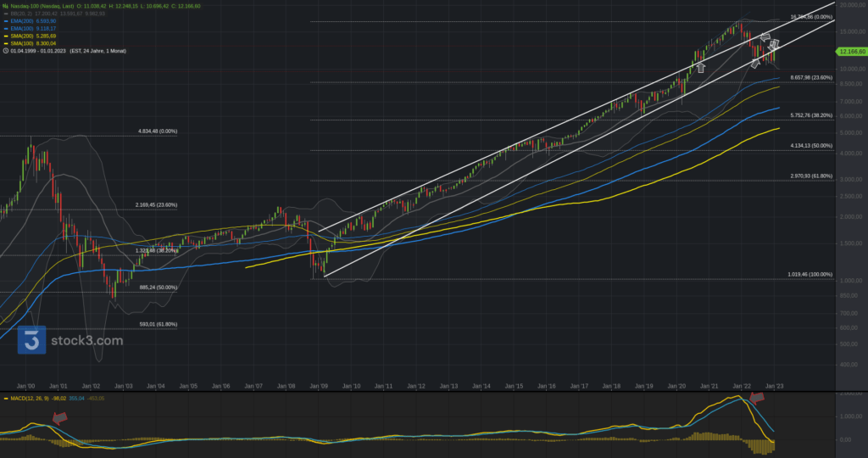Click the Fibonacci label 2.970,93 (61.80%)
The width and height of the screenshot is (868, 458).
(811, 176)
